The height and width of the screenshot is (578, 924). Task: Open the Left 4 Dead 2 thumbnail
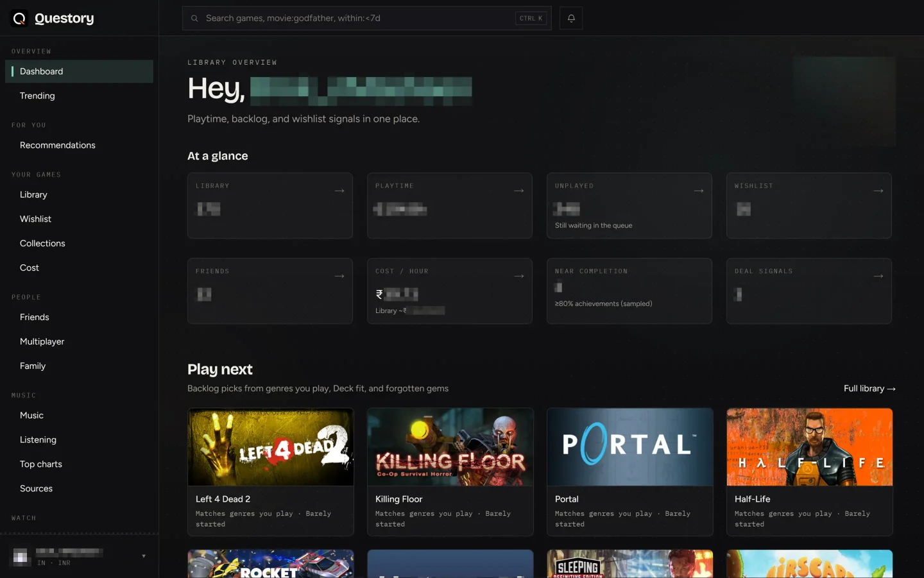pyautogui.click(x=271, y=447)
